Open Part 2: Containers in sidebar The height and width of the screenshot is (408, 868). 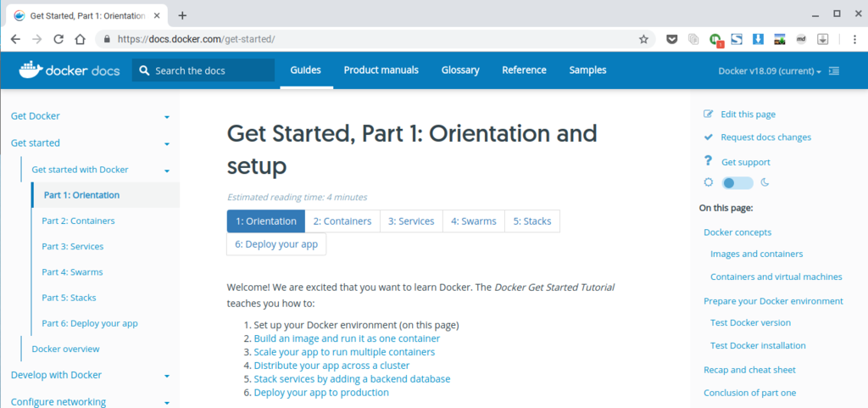click(x=78, y=221)
